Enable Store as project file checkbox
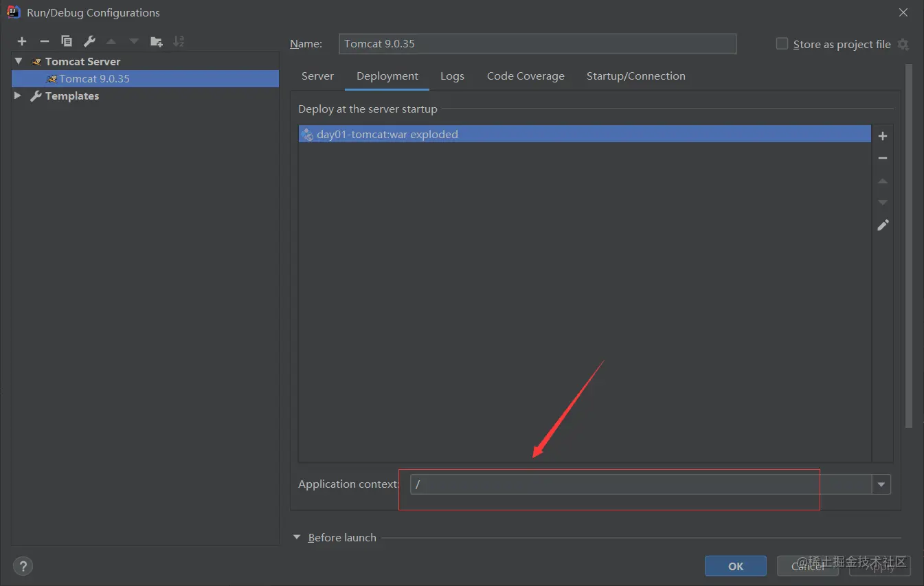Viewport: 924px width, 586px height. (782, 43)
